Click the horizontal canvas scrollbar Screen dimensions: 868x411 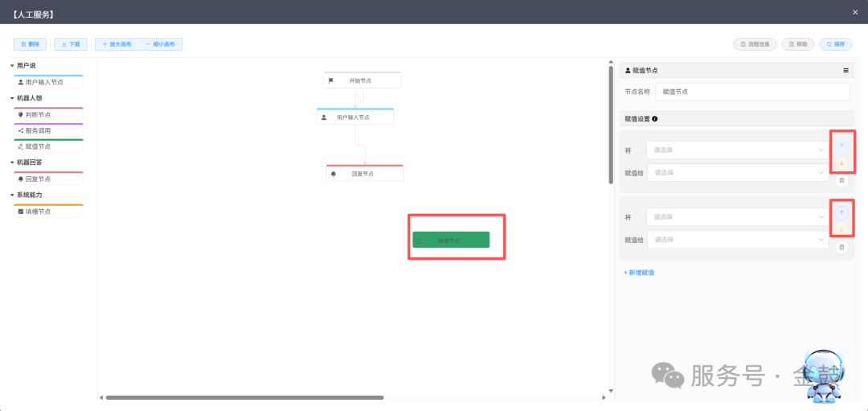(244, 397)
